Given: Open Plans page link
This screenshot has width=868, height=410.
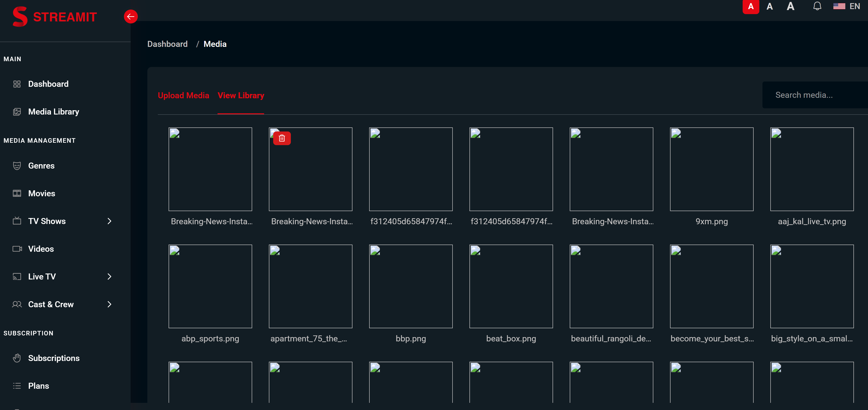Looking at the screenshot, I should (x=39, y=386).
